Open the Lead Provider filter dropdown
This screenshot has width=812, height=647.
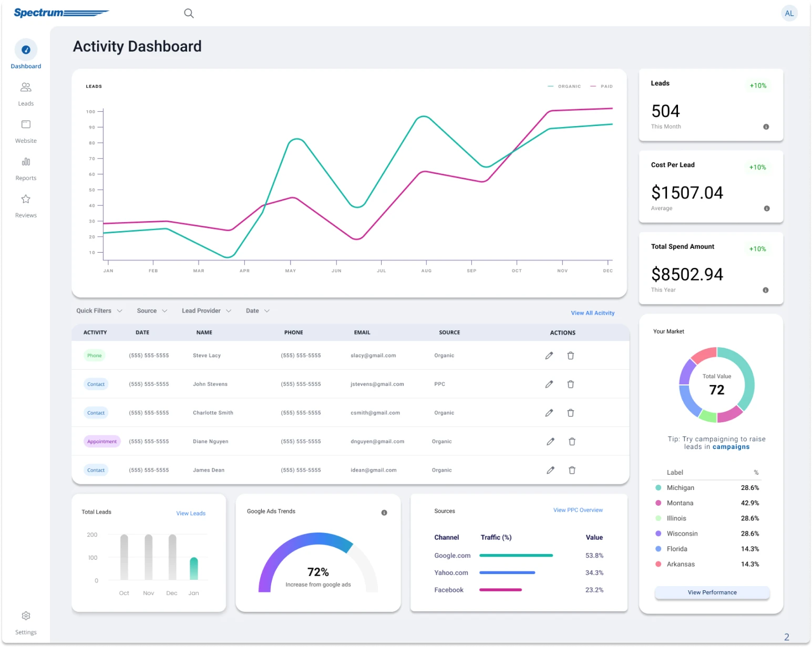(206, 311)
